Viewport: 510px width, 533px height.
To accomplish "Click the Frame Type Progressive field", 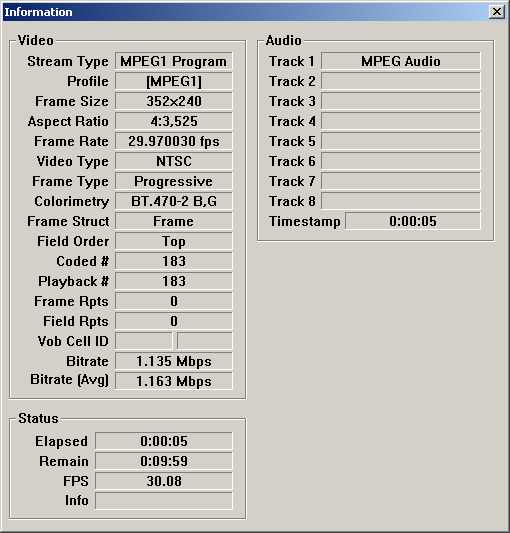I will [174, 181].
